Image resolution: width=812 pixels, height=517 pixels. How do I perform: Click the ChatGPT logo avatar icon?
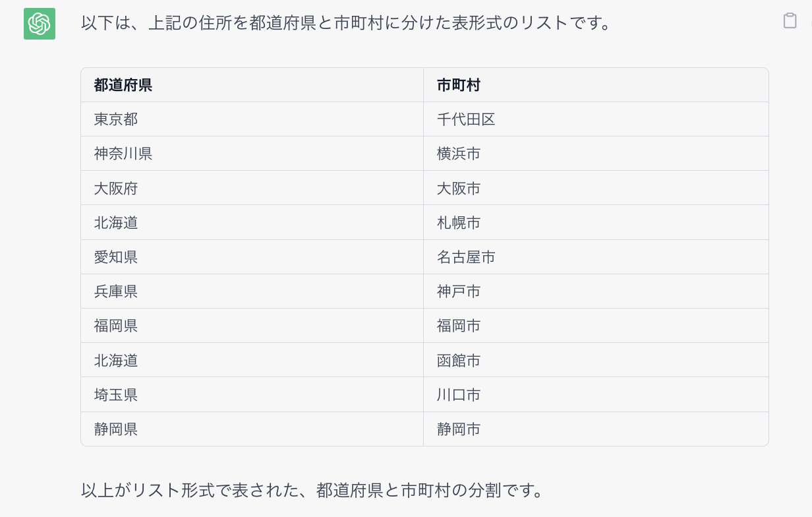coord(40,24)
